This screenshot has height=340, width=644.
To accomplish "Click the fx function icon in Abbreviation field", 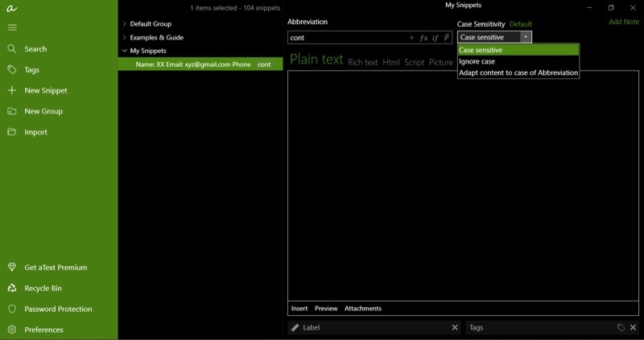I will (x=423, y=38).
